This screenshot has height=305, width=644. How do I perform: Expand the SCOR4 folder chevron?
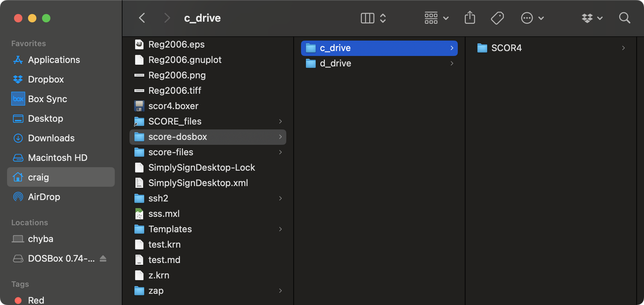tap(623, 48)
